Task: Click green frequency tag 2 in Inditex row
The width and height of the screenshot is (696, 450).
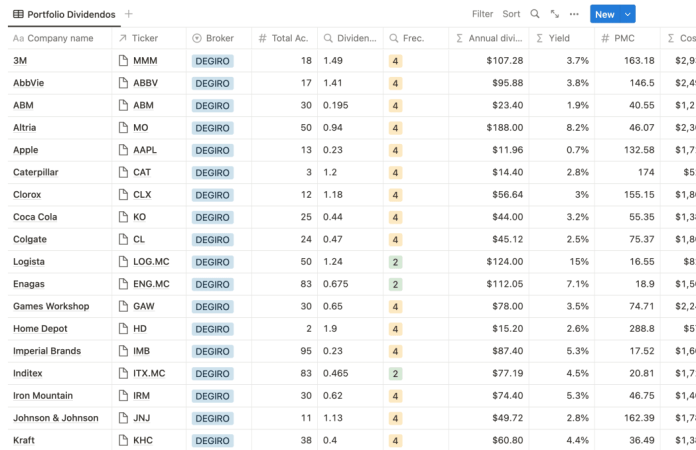Action: (395, 374)
